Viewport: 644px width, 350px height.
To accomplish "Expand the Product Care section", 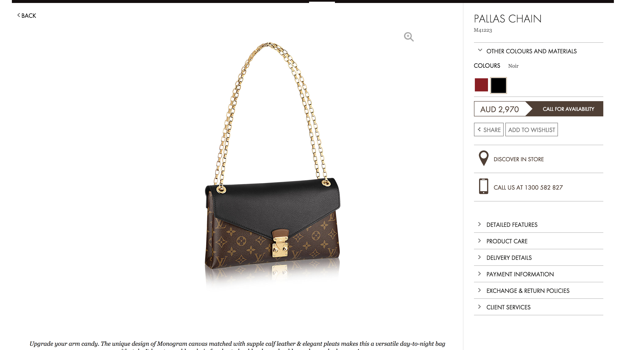I will pyautogui.click(x=538, y=241).
